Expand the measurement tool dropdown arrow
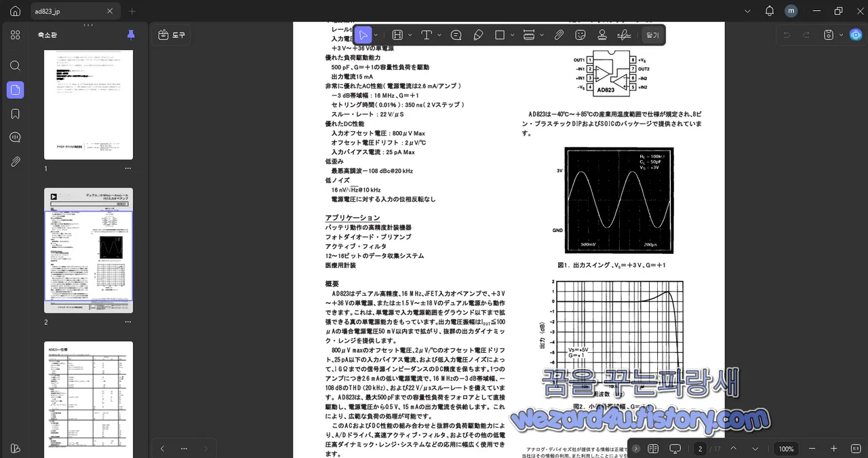 [542, 35]
